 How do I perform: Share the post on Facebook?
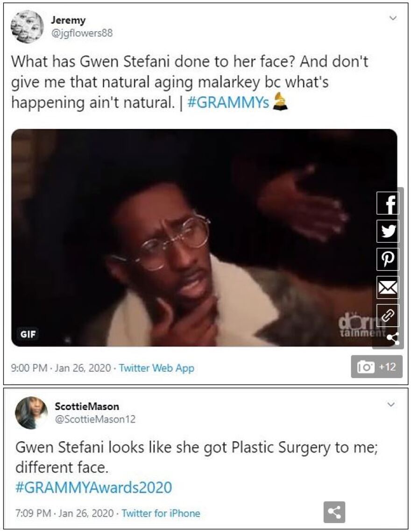(388, 204)
